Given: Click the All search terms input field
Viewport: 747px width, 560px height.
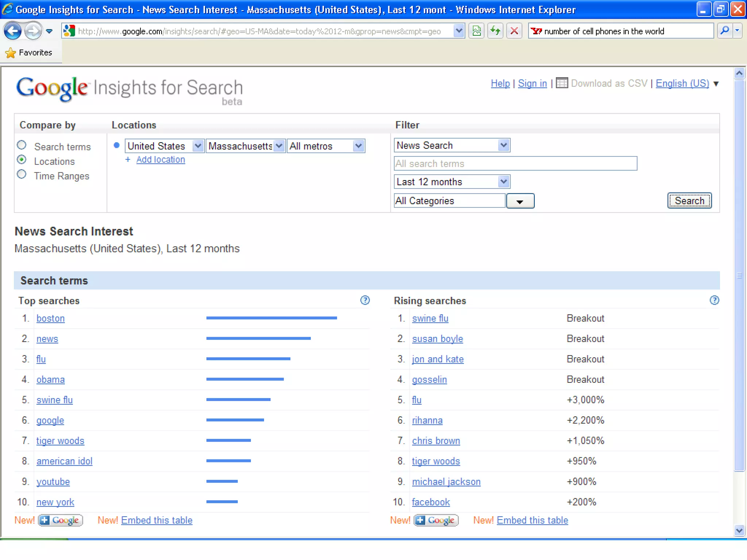Looking at the screenshot, I should click(x=515, y=164).
